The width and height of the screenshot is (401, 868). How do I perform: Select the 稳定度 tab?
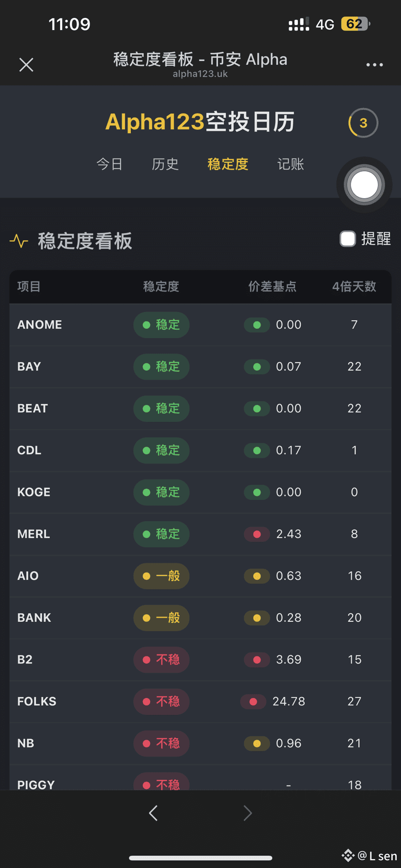point(228,164)
